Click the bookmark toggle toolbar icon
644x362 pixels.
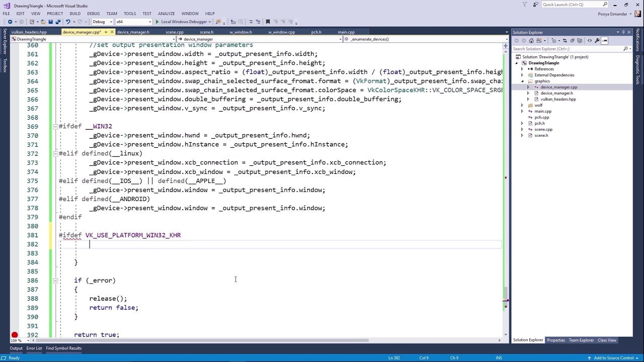pyautogui.click(x=268, y=22)
